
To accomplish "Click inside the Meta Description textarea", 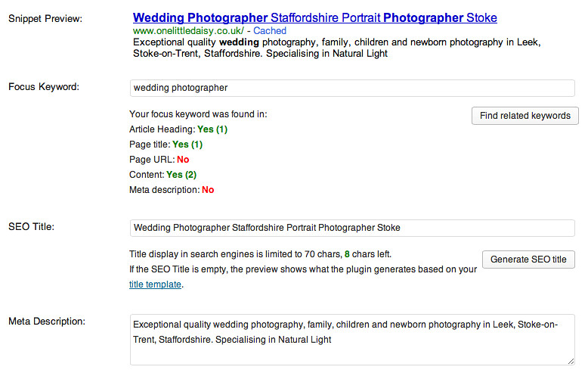I will pyautogui.click(x=352, y=340).
